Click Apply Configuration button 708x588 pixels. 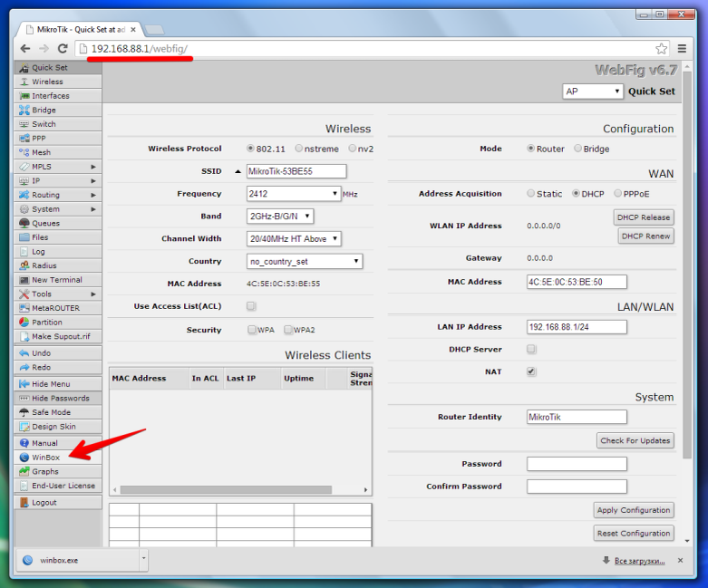[634, 510]
